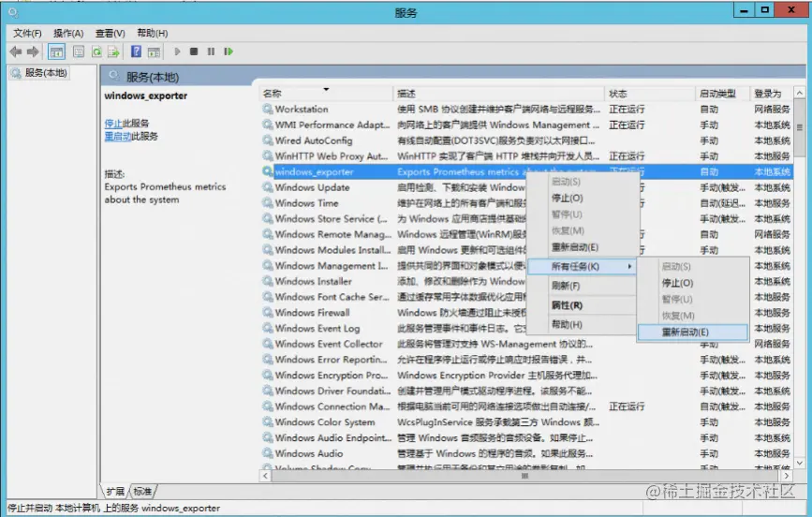Click the horizontal scrollbar thumb
Screen dimensions: 812x517
(x=525, y=476)
